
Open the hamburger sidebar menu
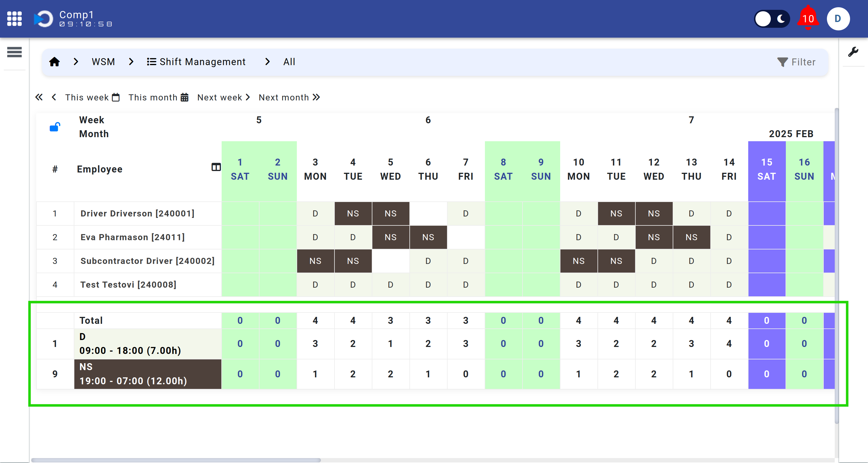14,52
